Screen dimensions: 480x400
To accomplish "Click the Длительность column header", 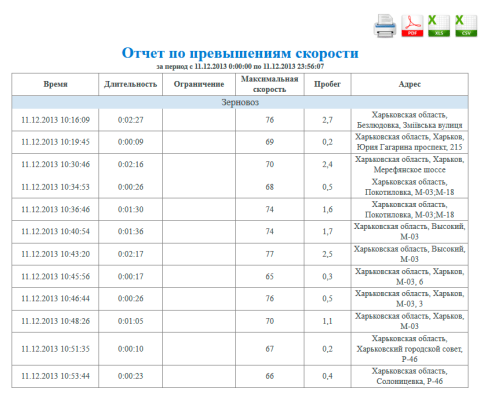I will point(130,84).
